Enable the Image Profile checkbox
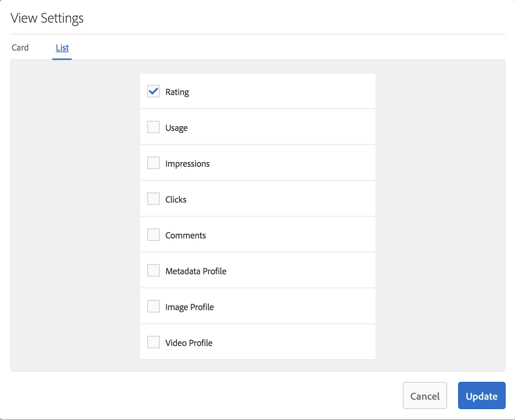Viewport: 515px width, 420px height. click(x=153, y=307)
